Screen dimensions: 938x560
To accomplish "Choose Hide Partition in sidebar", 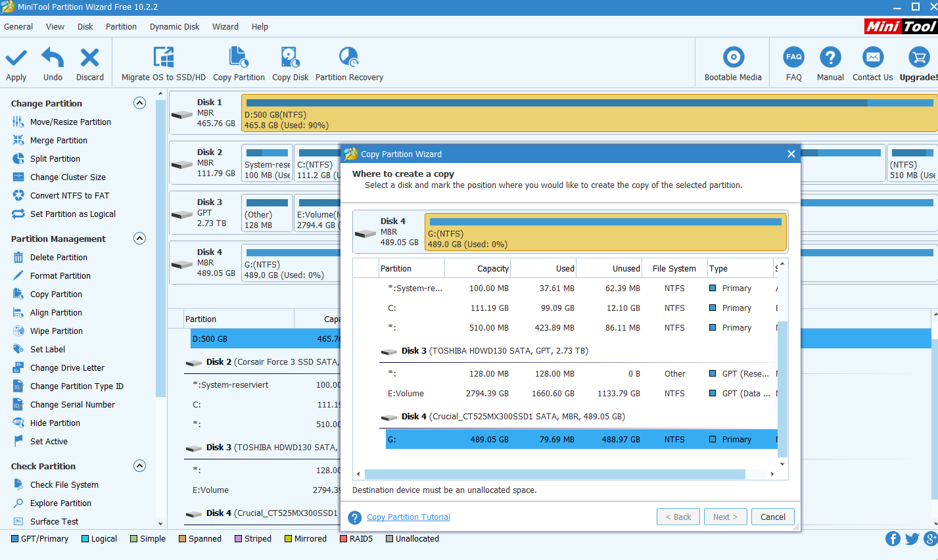I will [55, 423].
